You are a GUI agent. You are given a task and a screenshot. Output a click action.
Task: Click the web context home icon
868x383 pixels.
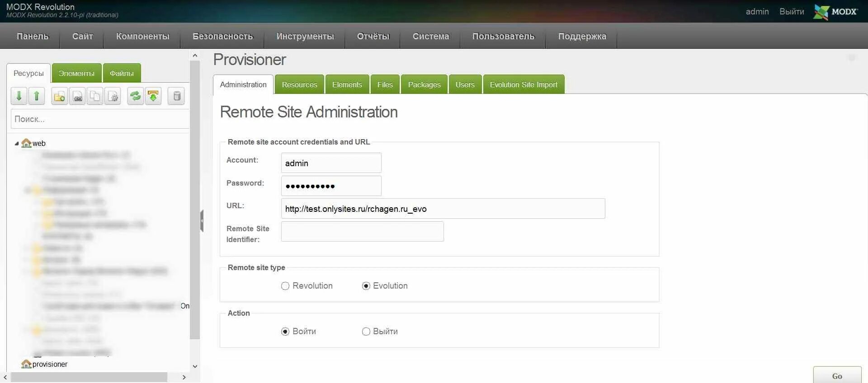click(26, 143)
